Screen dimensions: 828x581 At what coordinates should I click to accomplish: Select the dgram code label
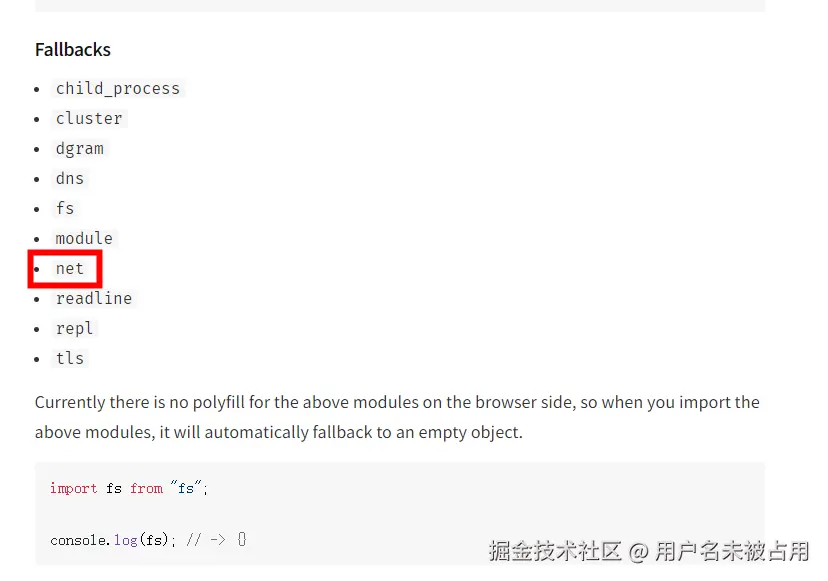click(x=80, y=148)
